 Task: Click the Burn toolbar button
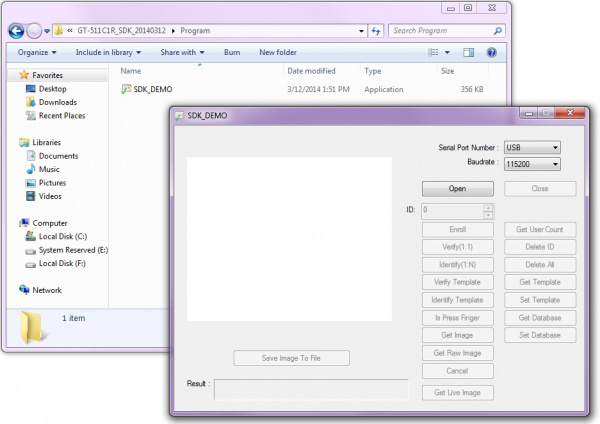coord(232,52)
